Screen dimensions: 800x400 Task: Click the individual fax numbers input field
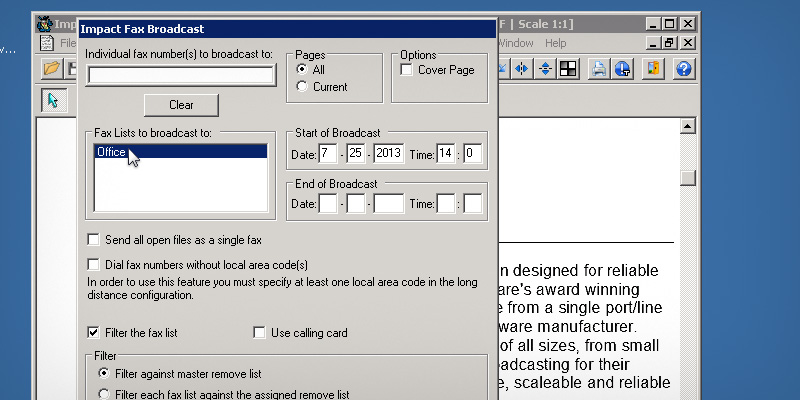coord(181,75)
